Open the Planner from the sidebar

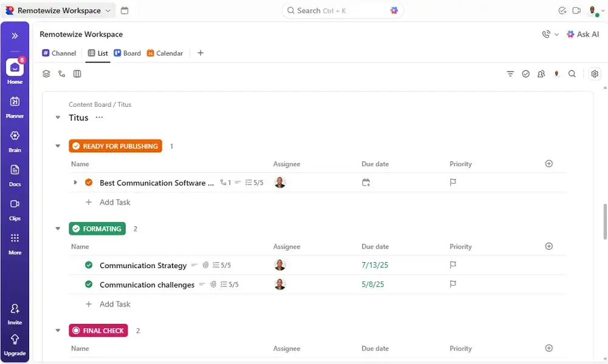[x=15, y=103]
